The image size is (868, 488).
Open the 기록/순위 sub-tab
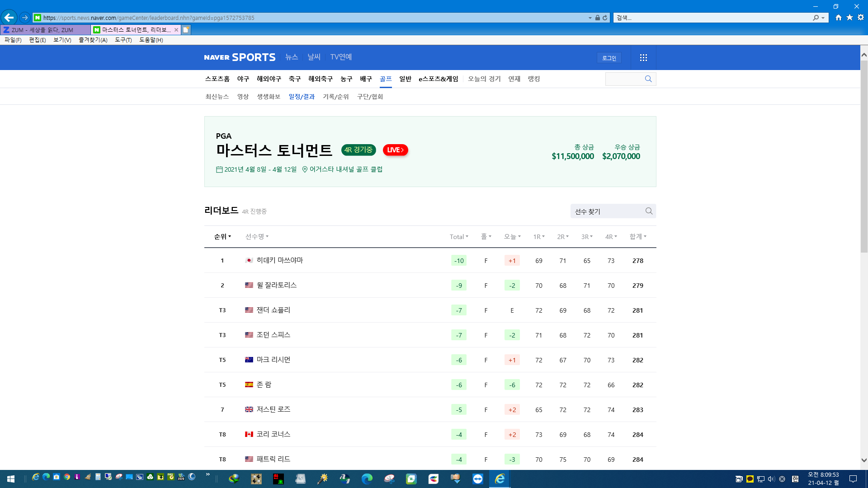(336, 96)
